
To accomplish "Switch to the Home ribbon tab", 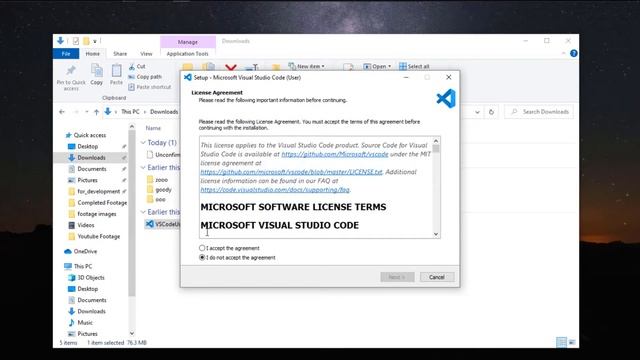I will coord(93,53).
